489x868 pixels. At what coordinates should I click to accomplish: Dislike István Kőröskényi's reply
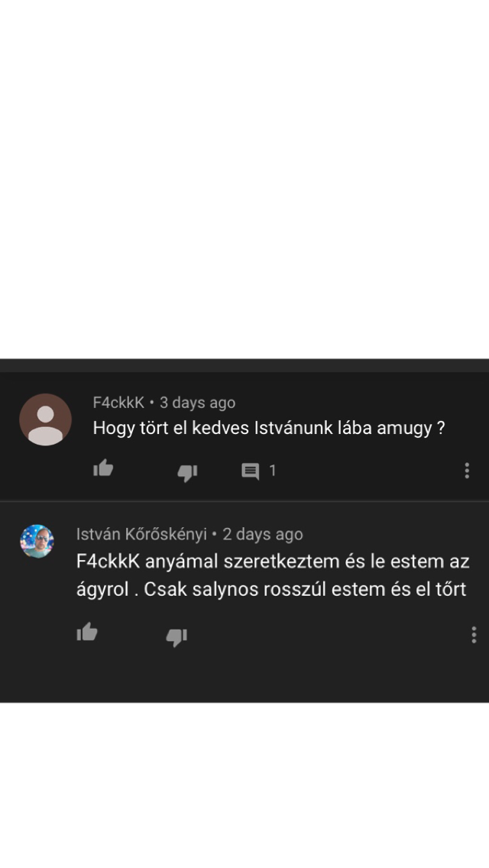click(x=176, y=637)
